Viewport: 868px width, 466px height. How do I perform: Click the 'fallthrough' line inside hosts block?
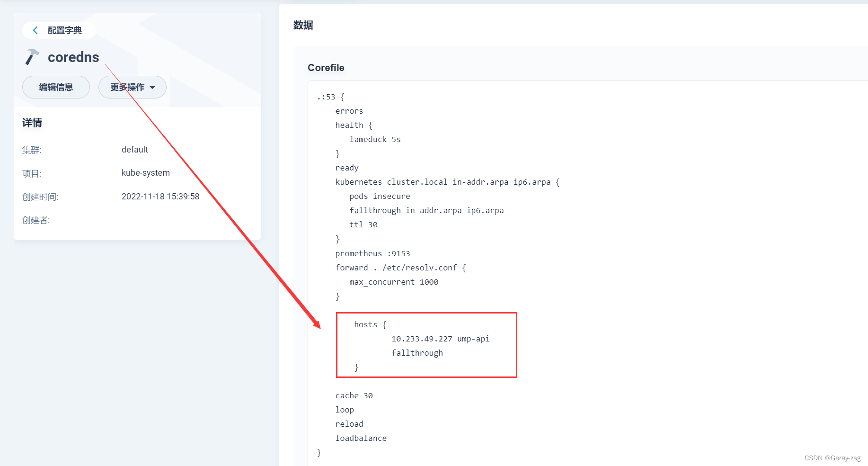pyautogui.click(x=417, y=353)
